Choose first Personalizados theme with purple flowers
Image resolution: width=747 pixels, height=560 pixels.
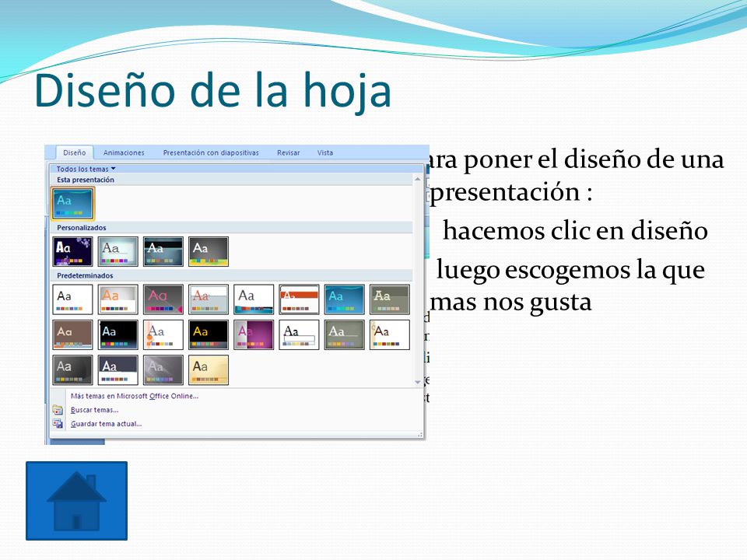[73, 251]
